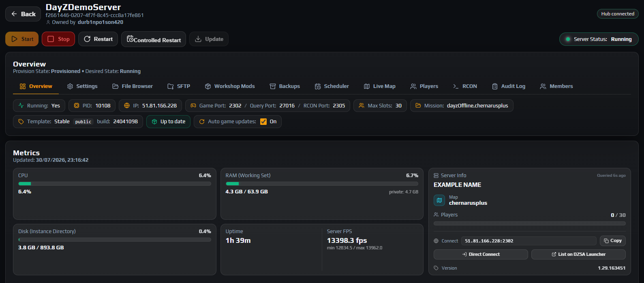Click the globe icon beside Connect label

point(436,241)
